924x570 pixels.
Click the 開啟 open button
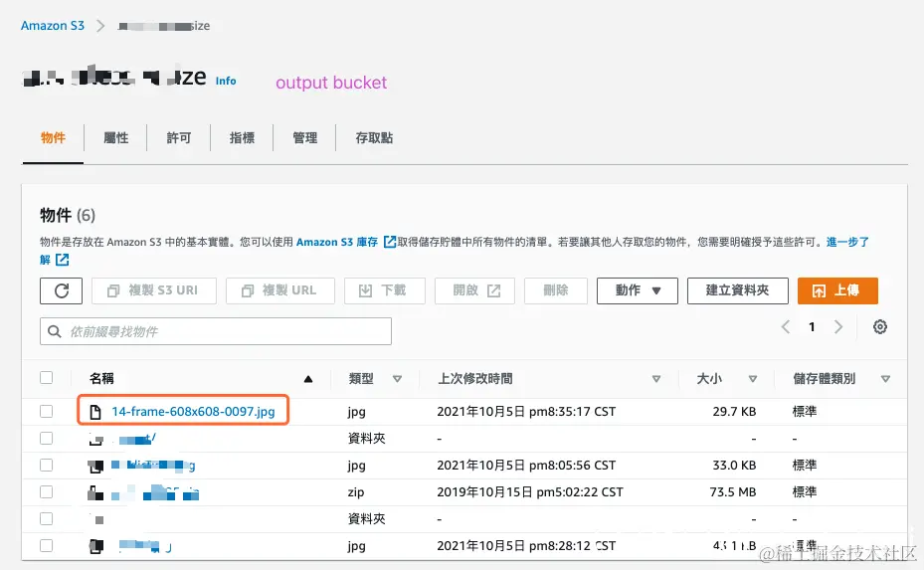[x=475, y=290]
